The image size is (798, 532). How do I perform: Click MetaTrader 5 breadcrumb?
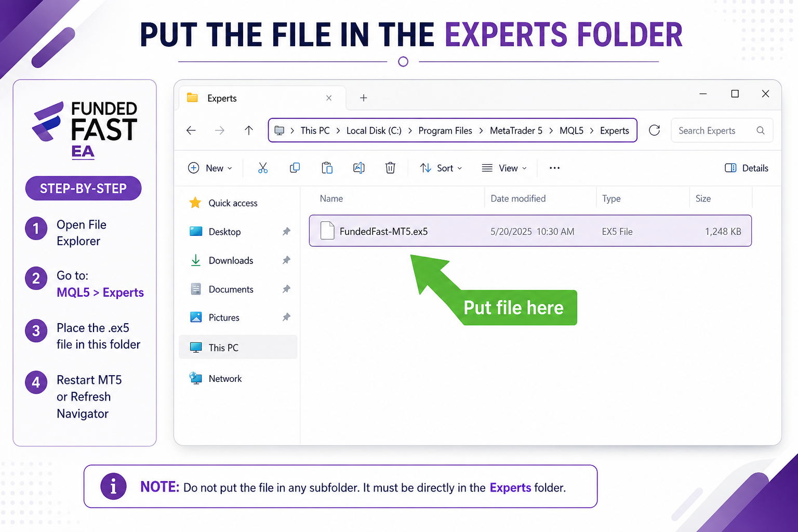tap(516, 131)
